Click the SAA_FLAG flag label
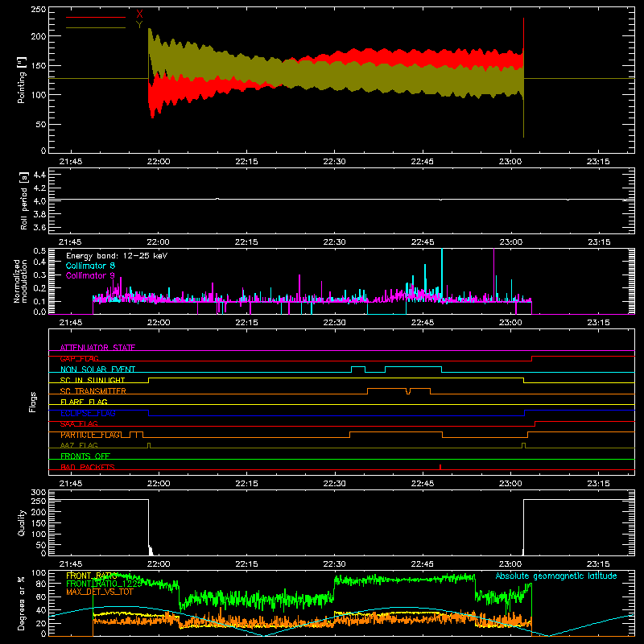Image resolution: width=644 pixels, height=644 pixels. tap(79, 424)
